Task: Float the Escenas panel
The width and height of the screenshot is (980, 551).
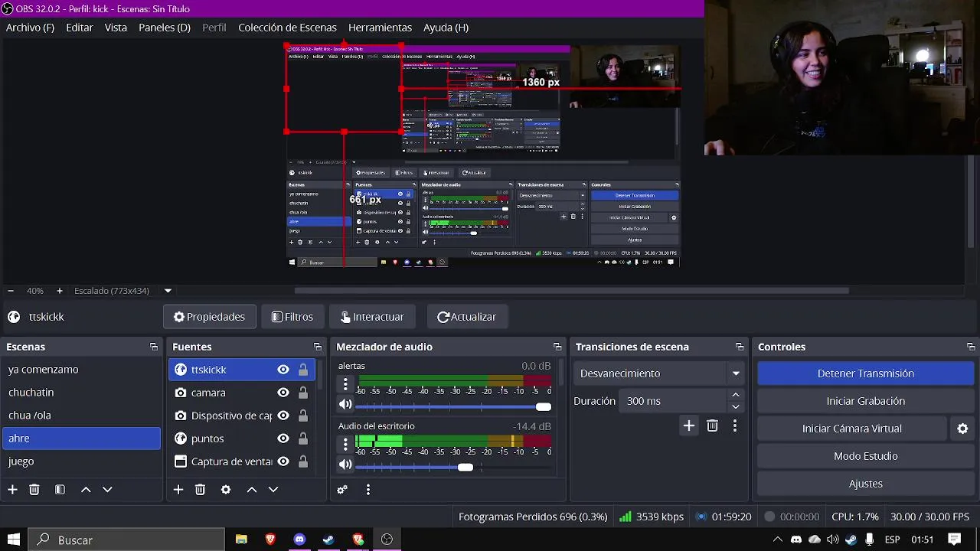Action: coord(154,347)
